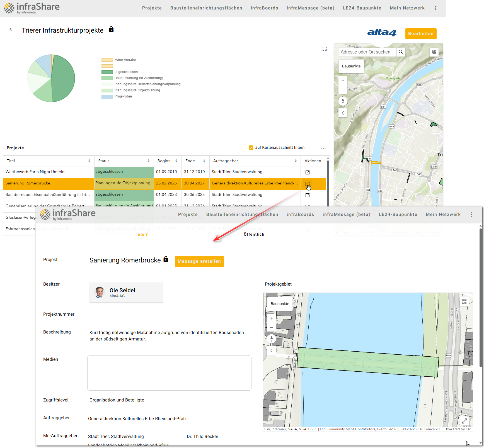Click the back arrow beside Trierer Infrastrukturprojekte
The image size is (484, 448).
coord(11,29)
